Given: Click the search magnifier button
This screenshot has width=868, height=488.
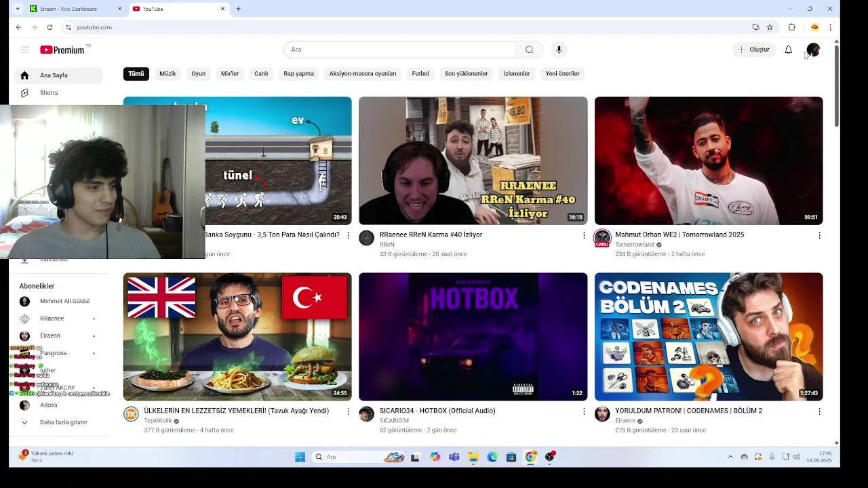Looking at the screenshot, I should point(530,49).
